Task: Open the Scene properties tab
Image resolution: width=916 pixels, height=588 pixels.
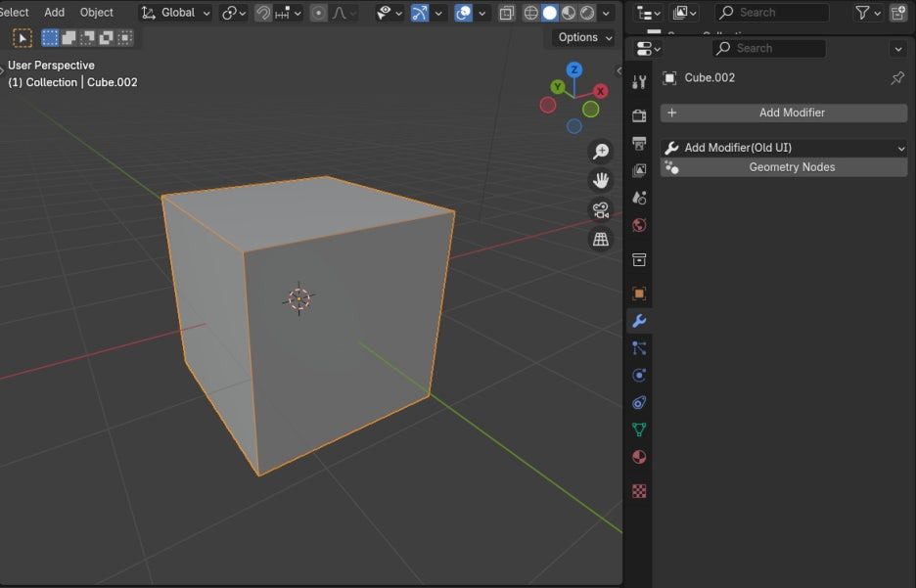Action: [639, 198]
